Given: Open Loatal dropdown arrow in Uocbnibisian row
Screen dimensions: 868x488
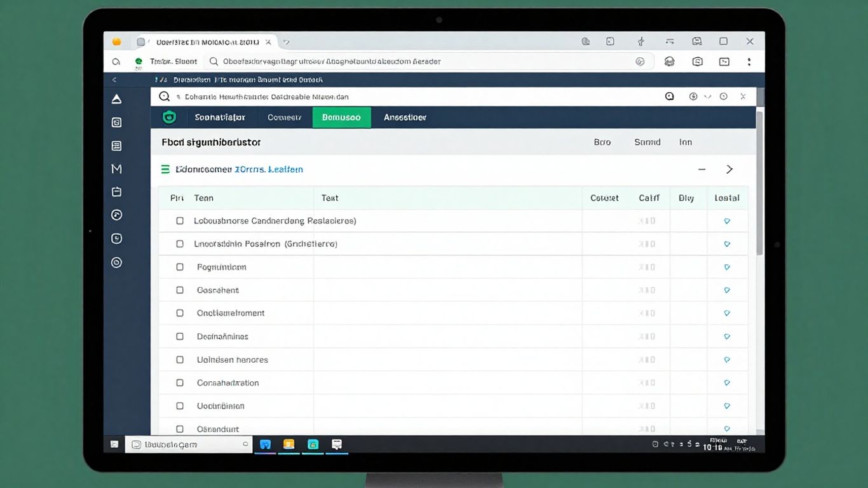Looking at the screenshot, I should pyautogui.click(x=727, y=406).
